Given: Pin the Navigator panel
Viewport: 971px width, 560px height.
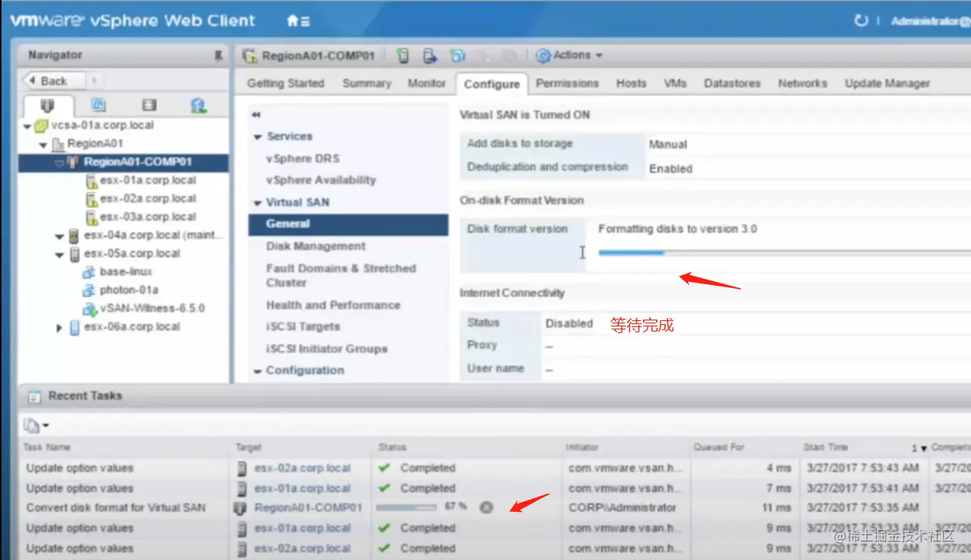Looking at the screenshot, I should coord(219,56).
